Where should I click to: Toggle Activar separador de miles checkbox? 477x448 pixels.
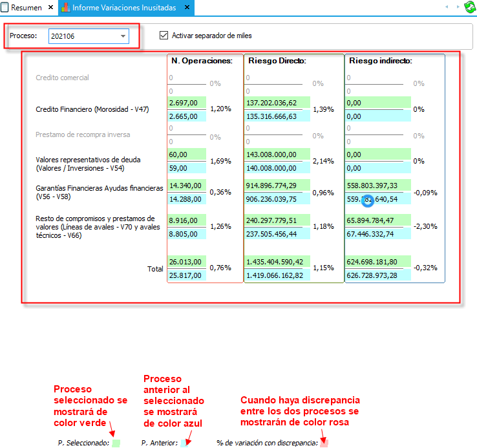point(164,36)
